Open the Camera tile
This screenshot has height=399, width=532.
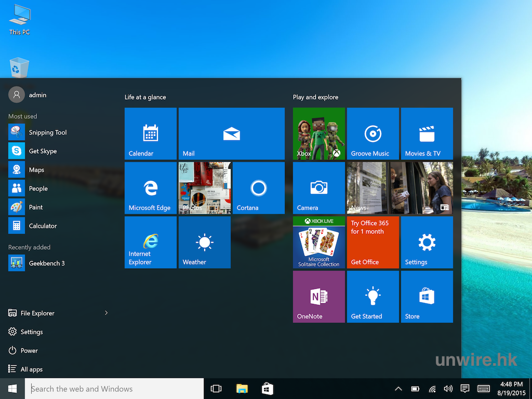(319, 188)
